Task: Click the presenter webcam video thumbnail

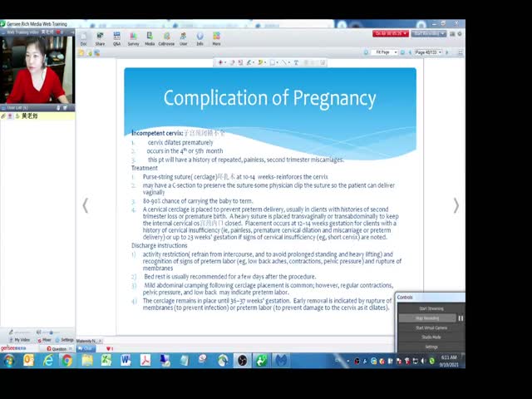Action: pos(37,70)
